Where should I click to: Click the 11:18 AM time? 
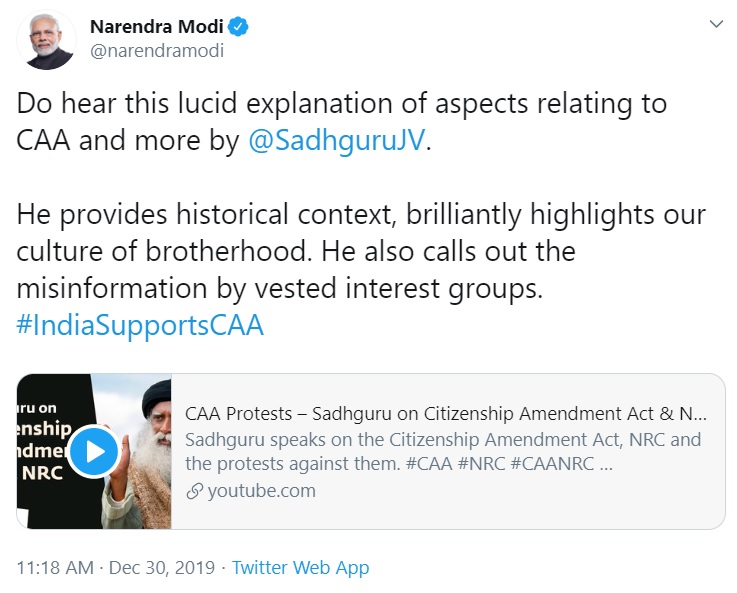pyautogui.click(x=56, y=568)
